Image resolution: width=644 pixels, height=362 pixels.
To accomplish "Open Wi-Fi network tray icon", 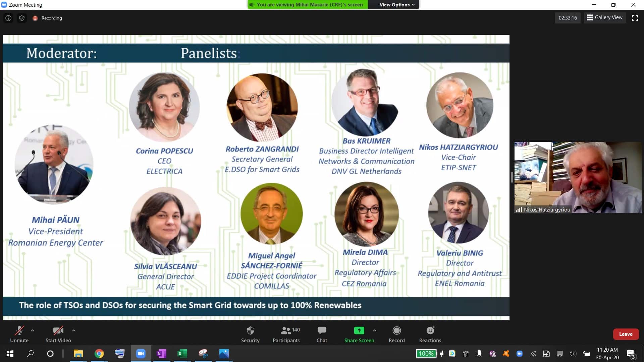I will pos(533,354).
